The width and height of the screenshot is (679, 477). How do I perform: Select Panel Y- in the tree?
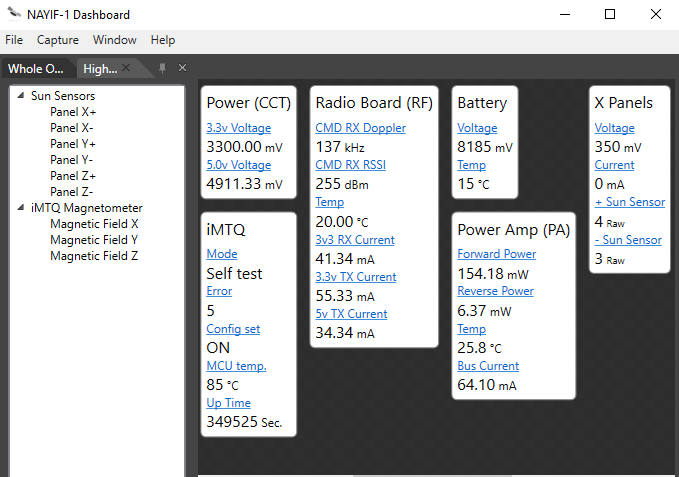click(71, 160)
